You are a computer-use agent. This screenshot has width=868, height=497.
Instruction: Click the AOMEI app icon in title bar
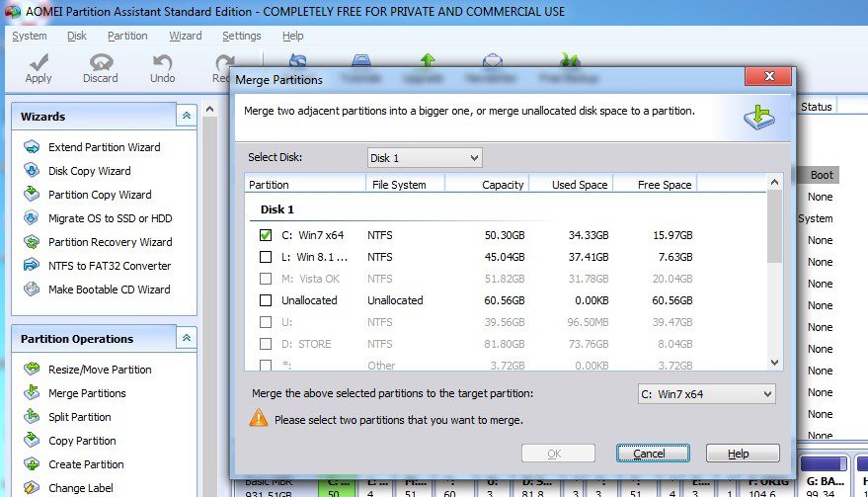click(x=12, y=11)
